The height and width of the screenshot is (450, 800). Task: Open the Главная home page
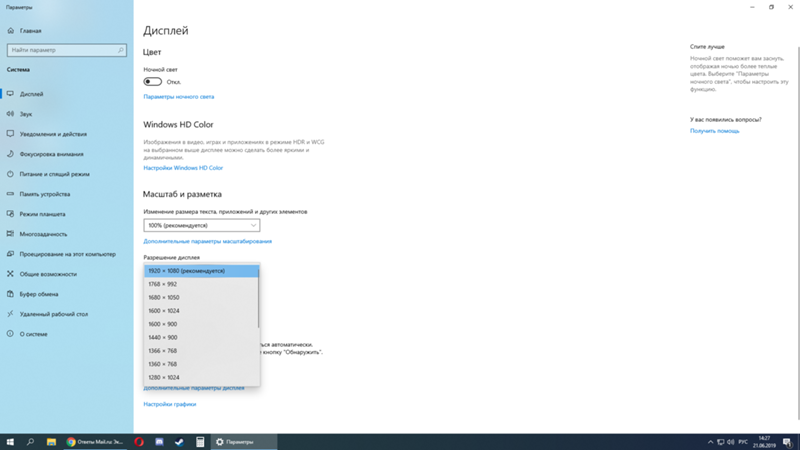(x=31, y=31)
